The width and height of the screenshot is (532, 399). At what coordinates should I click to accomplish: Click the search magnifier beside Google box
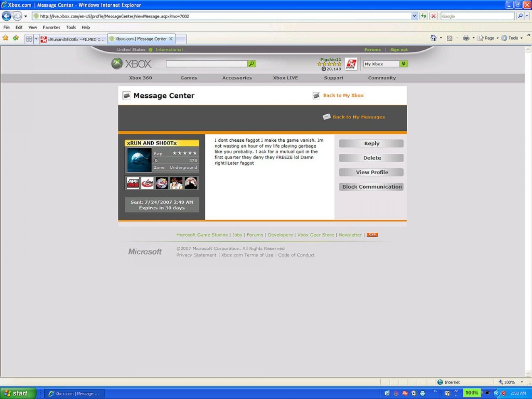point(520,16)
